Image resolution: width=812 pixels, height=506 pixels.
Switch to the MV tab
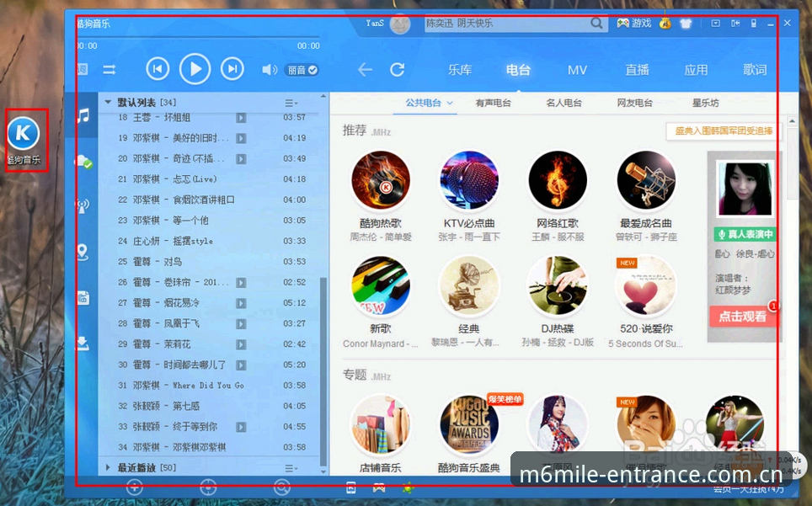(x=577, y=70)
